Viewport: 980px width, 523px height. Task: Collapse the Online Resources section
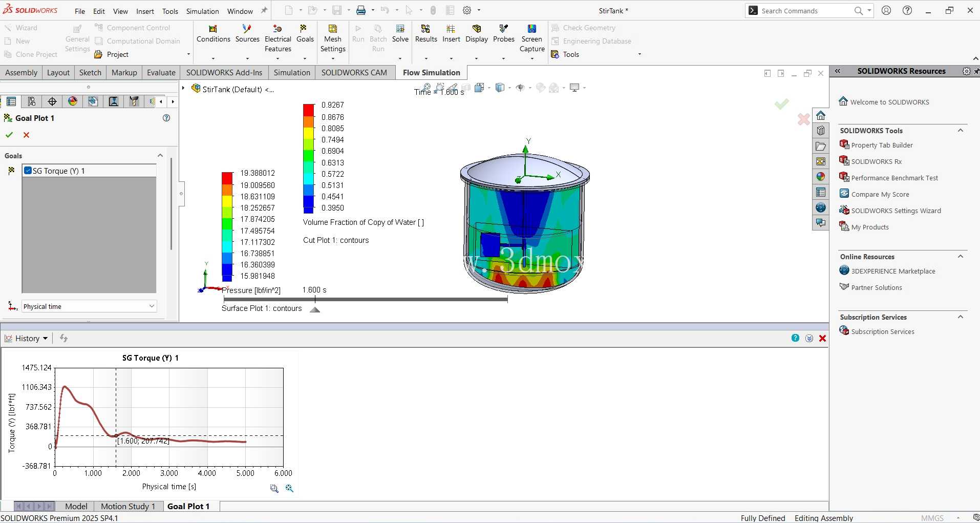(x=961, y=257)
